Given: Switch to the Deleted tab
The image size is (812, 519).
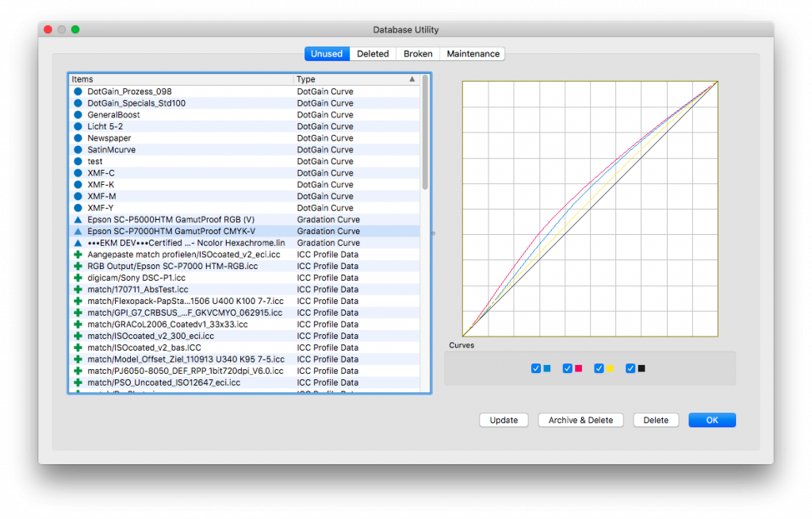Looking at the screenshot, I should (373, 53).
